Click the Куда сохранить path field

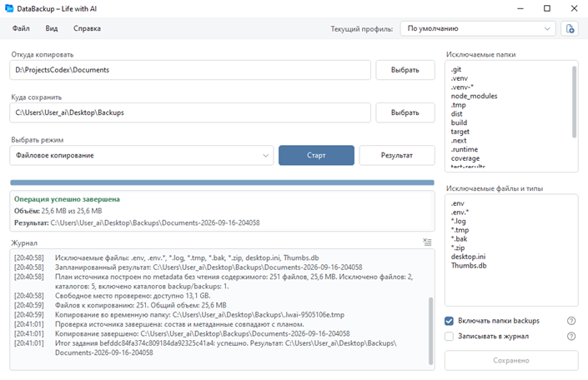[x=190, y=112]
